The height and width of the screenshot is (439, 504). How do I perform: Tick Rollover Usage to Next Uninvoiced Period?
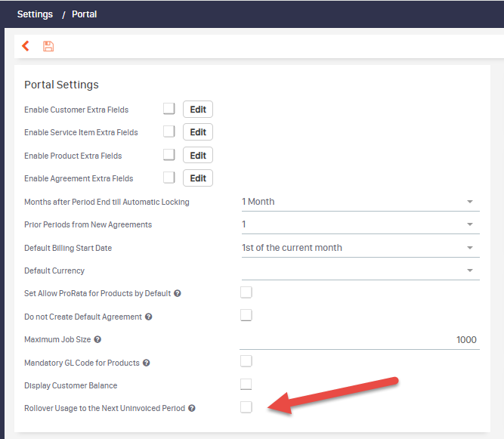(x=246, y=407)
